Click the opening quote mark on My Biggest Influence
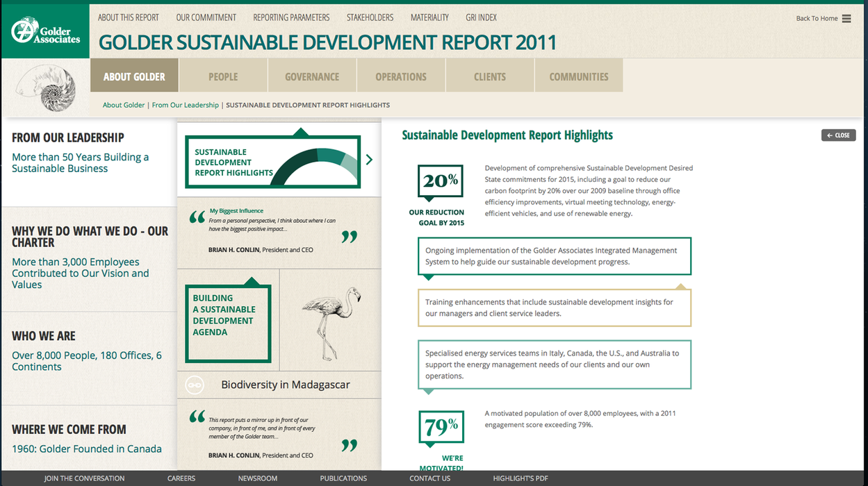Image resolution: width=868 pixels, height=486 pixels. pyautogui.click(x=197, y=217)
